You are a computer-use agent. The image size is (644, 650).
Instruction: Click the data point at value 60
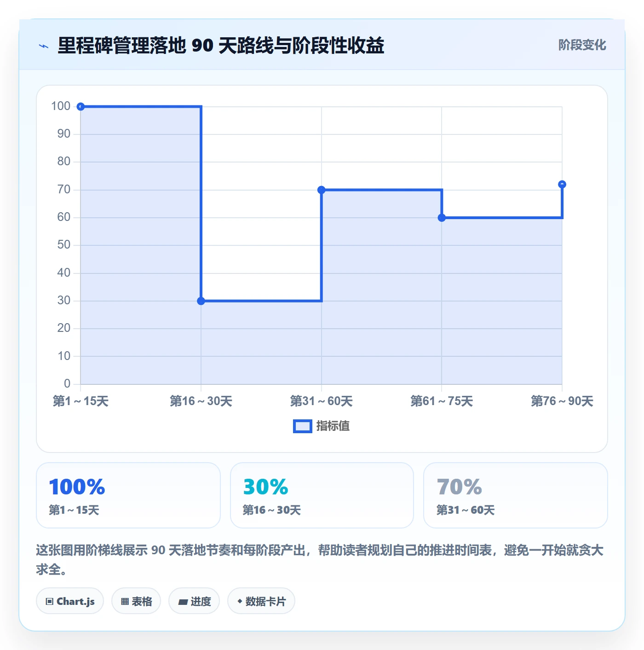[442, 218]
